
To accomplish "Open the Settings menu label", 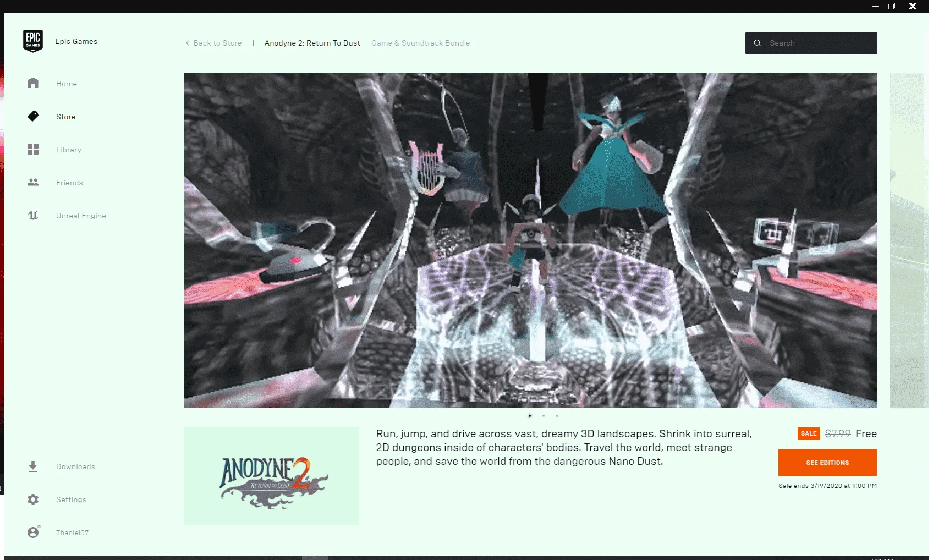I will click(71, 499).
